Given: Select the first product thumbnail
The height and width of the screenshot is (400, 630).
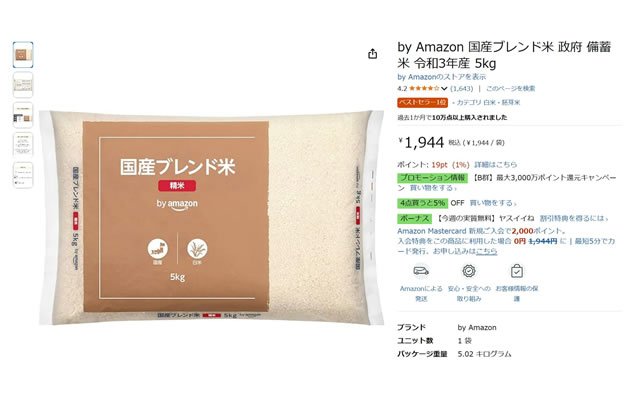Looking at the screenshot, I should (x=23, y=55).
